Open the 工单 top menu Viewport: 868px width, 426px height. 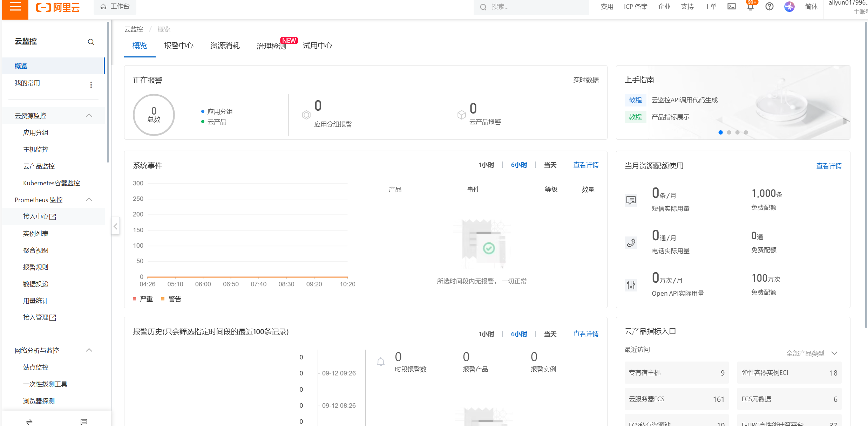[711, 7]
